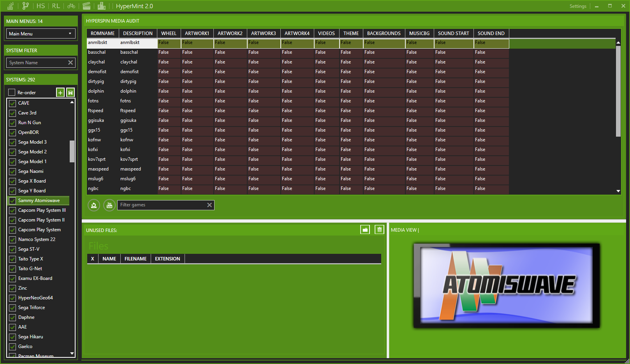The width and height of the screenshot is (630, 364).
Task: Select the Taito Type X system
Action: 31,259
